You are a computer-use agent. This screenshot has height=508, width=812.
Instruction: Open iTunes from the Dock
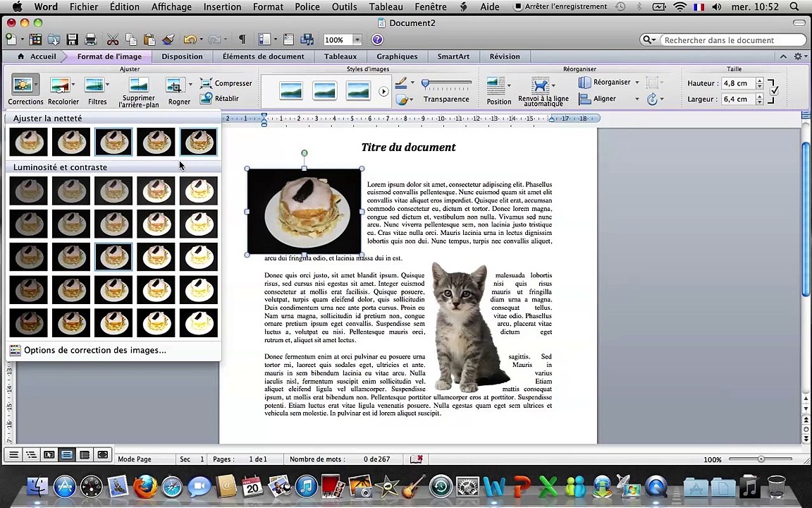pyautogui.click(x=306, y=486)
